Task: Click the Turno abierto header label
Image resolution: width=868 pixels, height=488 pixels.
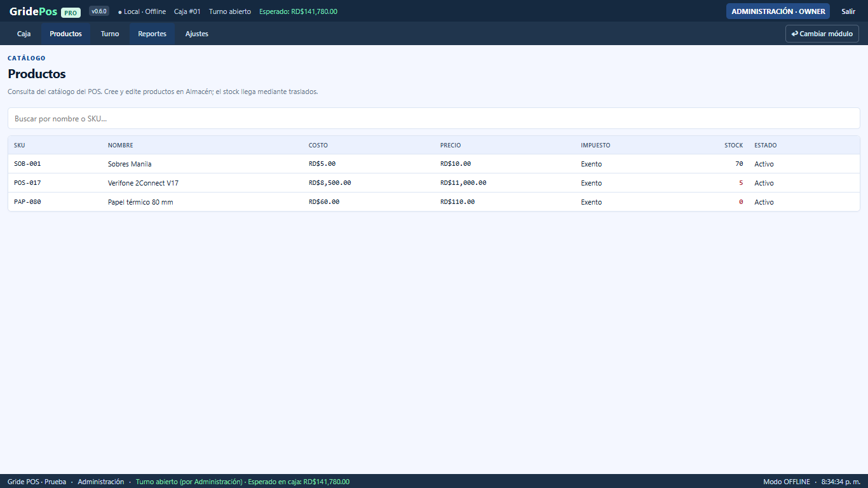Action: (x=230, y=11)
